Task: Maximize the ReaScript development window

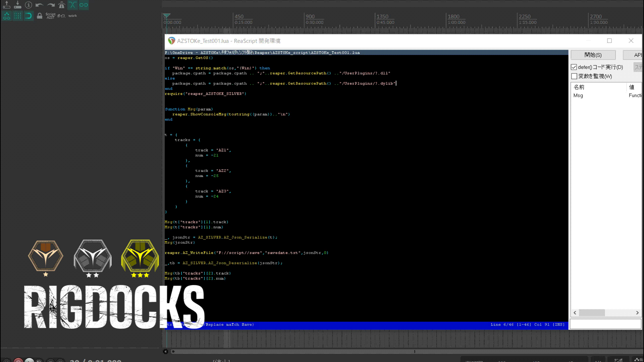Action: [609, 41]
